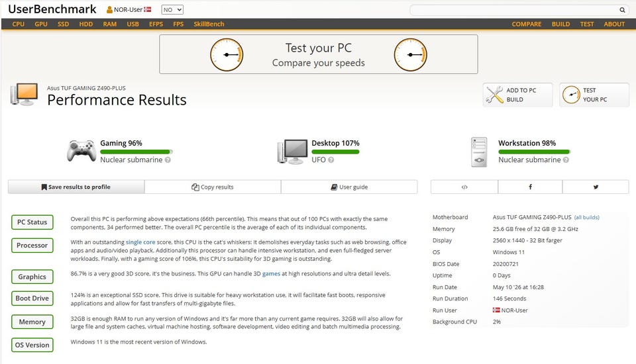Screen dimensions: 636x364
Task: Open the TEST menu item
Action: (x=587, y=24)
